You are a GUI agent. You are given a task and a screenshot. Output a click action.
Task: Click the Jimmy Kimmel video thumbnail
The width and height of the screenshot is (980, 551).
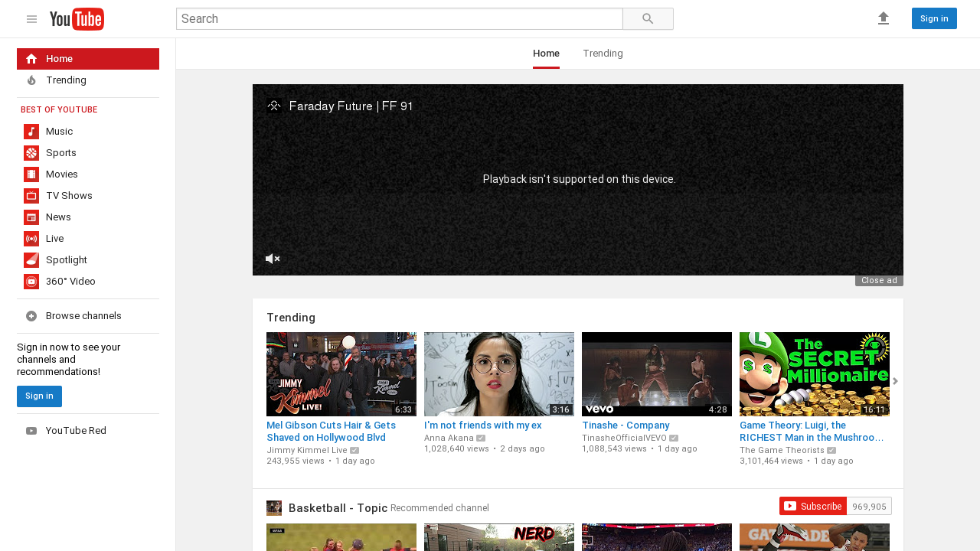(341, 374)
